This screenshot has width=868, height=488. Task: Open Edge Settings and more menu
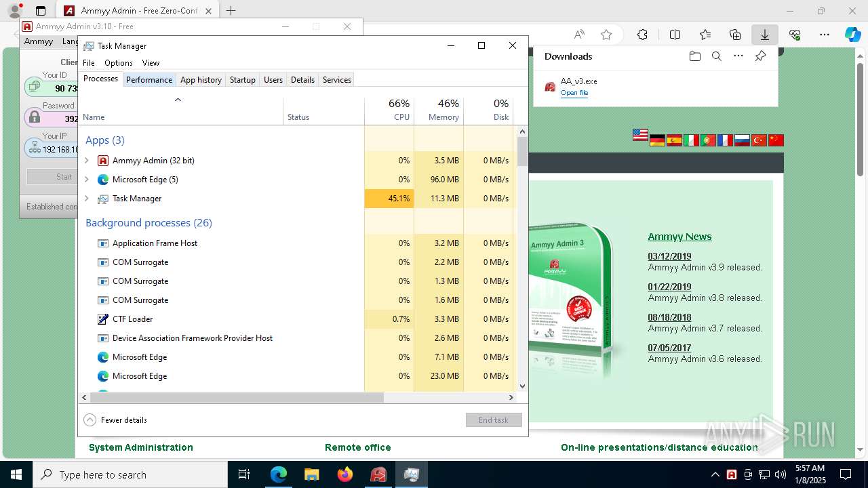point(825,35)
